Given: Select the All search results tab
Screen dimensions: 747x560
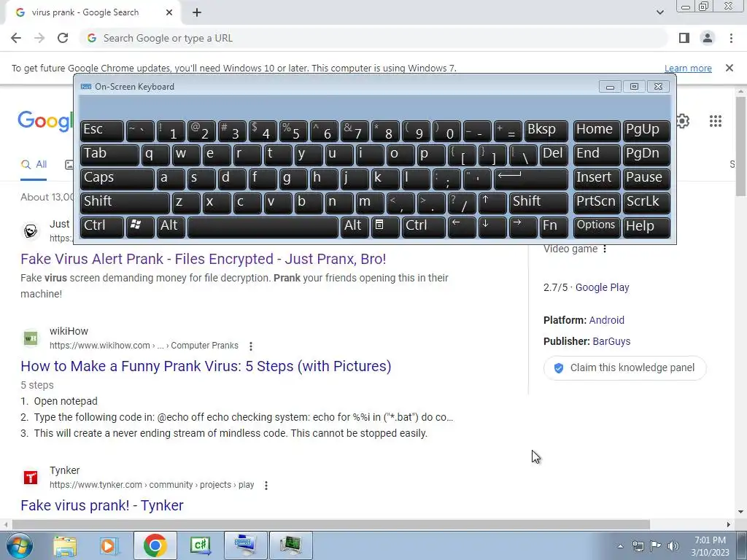Looking at the screenshot, I should (x=34, y=165).
